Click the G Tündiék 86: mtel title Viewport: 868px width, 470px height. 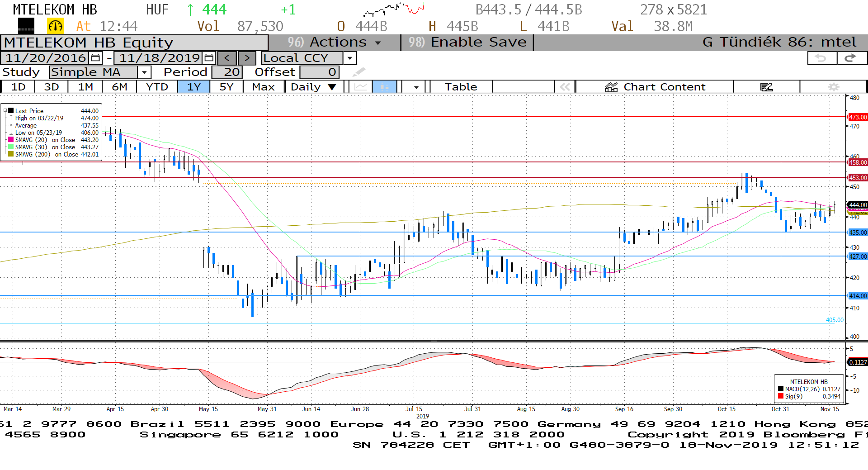(779, 42)
